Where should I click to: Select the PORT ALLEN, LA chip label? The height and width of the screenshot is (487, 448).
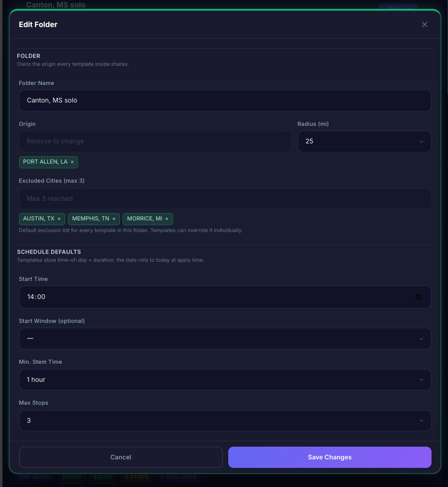click(x=45, y=162)
